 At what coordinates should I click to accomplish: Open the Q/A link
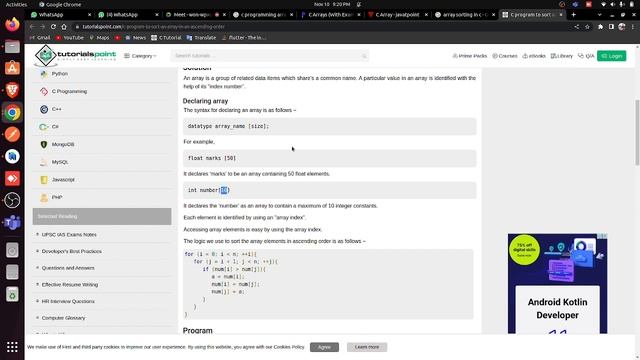586,56
